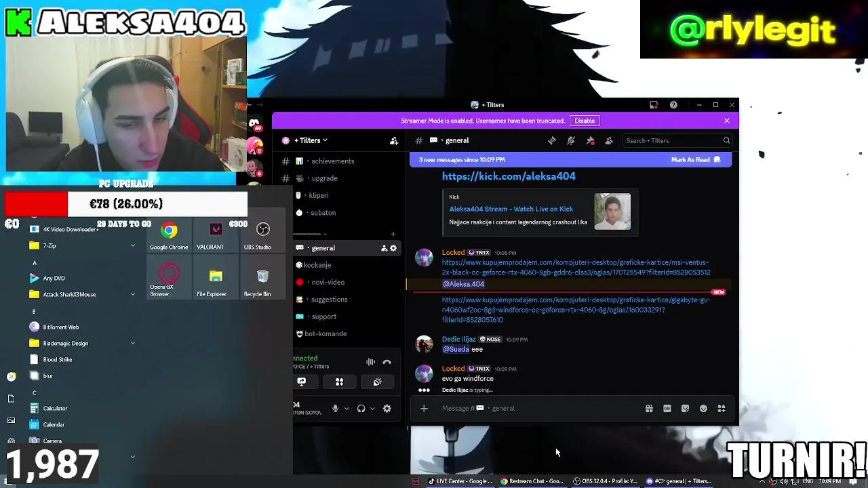
Task: Click the plus attachment button in message bar
Action: (x=424, y=408)
